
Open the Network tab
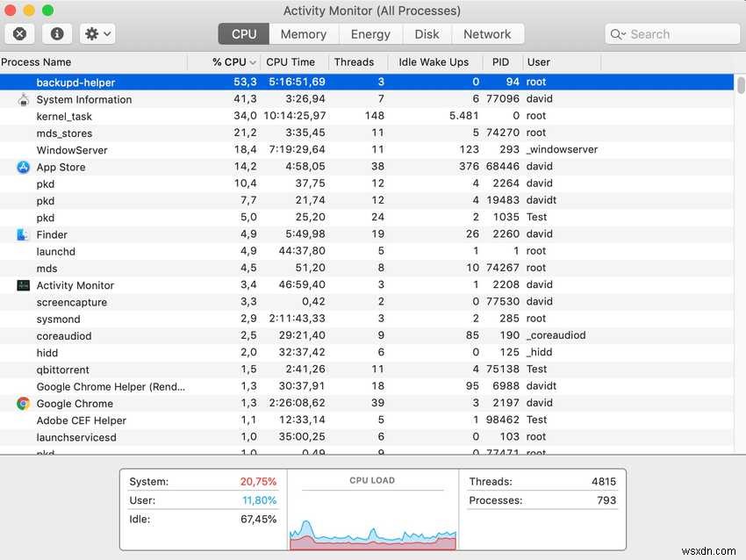point(488,33)
